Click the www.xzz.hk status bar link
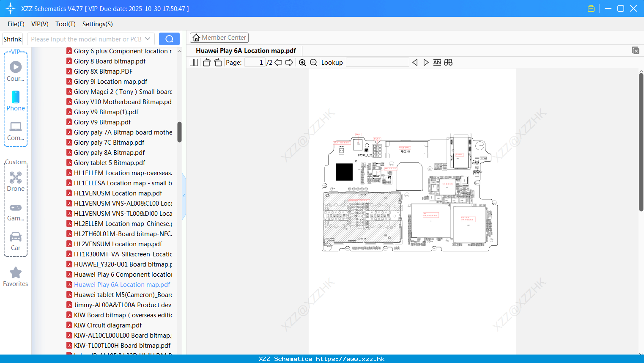Viewport: 644px width, 363px height. pos(350,359)
